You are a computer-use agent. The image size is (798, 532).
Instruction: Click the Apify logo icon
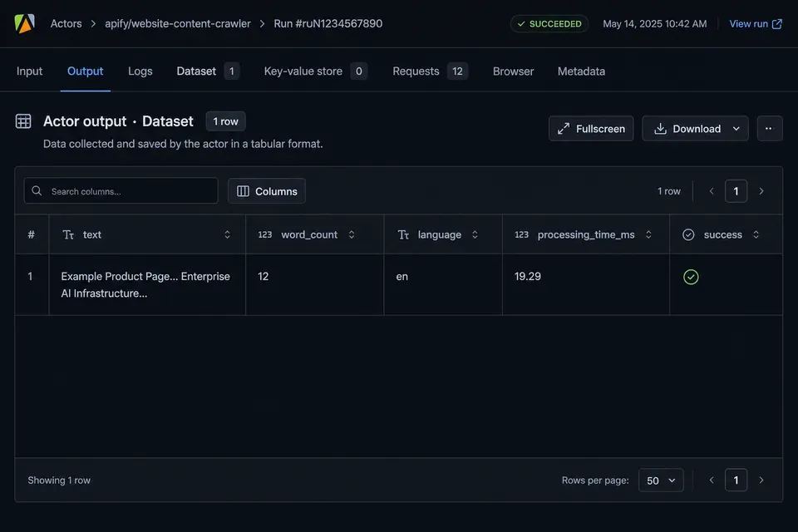[x=24, y=23]
